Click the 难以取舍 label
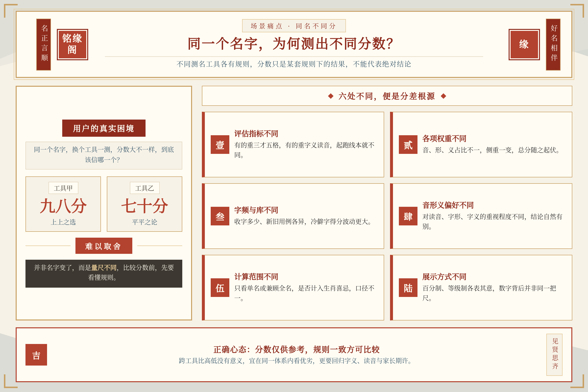Viewport: 588px width, 392px height. tap(104, 246)
